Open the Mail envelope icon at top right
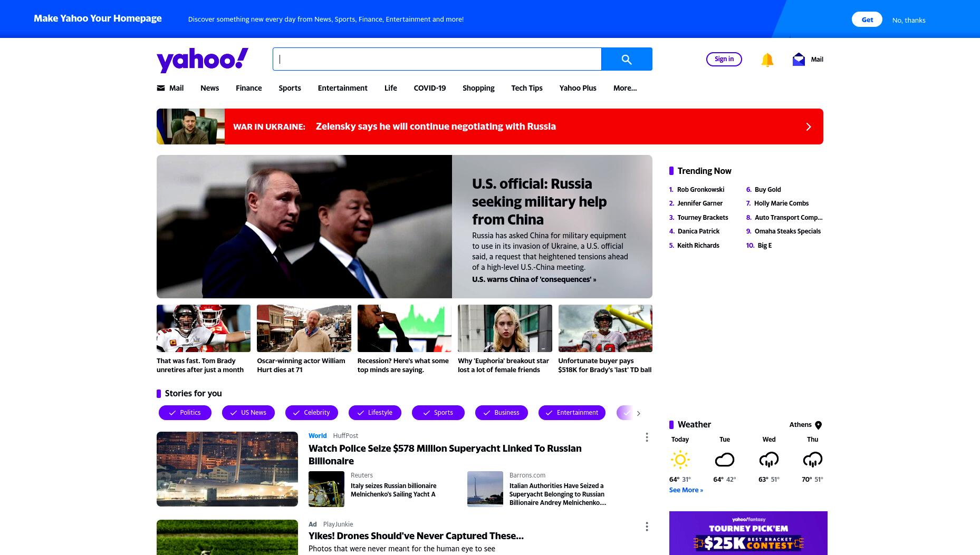 pos(799,59)
